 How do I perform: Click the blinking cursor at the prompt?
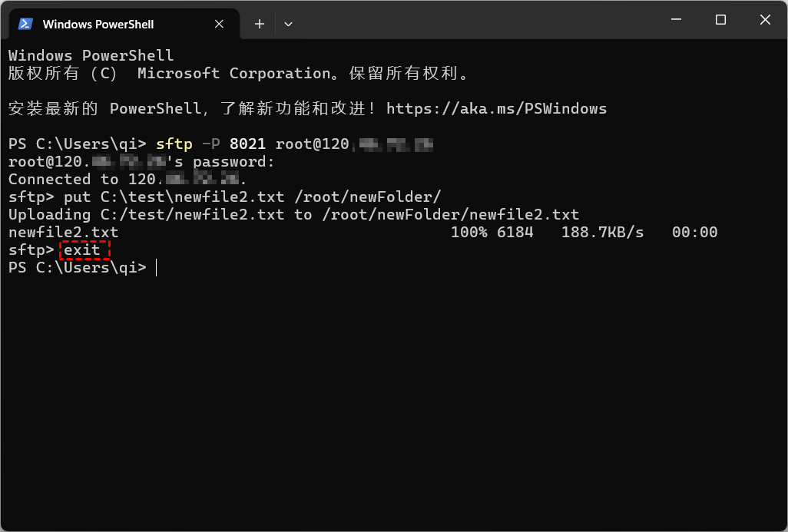pyautogui.click(x=156, y=267)
